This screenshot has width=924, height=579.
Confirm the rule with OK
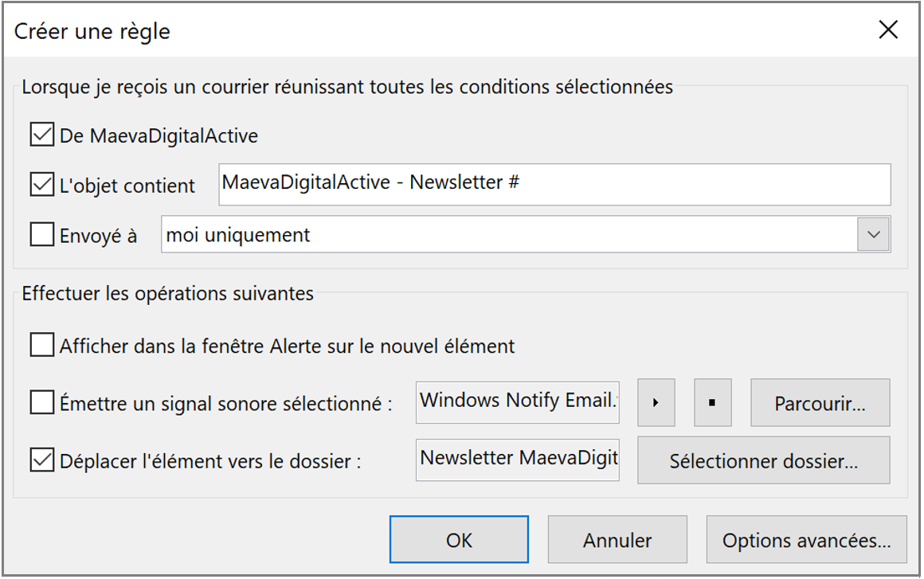pyautogui.click(x=459, y=540)
